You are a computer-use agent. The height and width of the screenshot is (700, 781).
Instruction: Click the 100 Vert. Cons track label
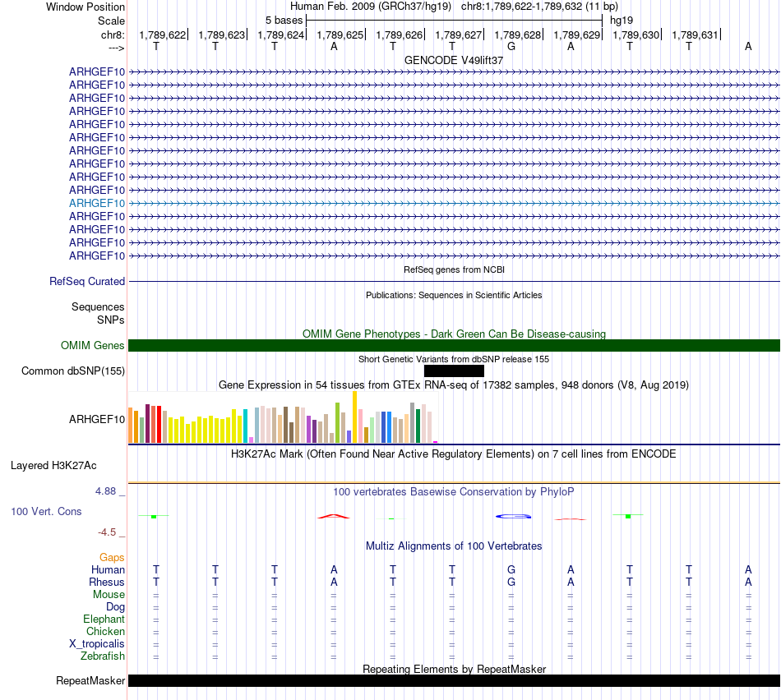click(46, 511)
